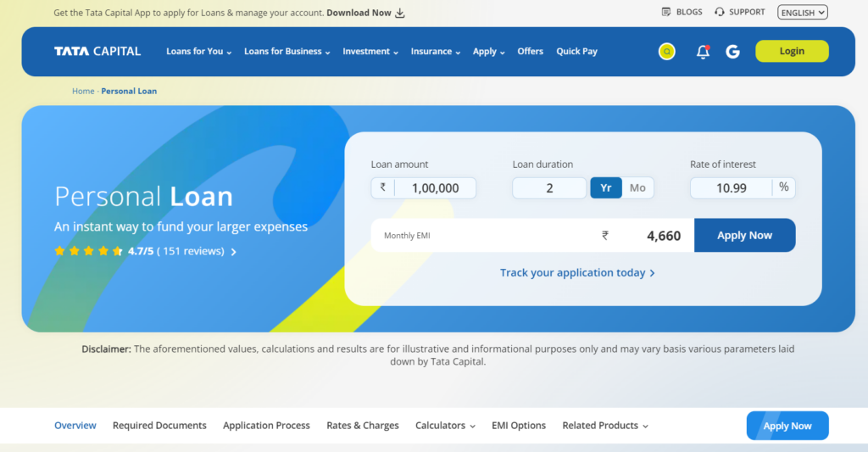Click the Support headset icon
Viewport: 868px width, 452px height.
pos(719,12)
